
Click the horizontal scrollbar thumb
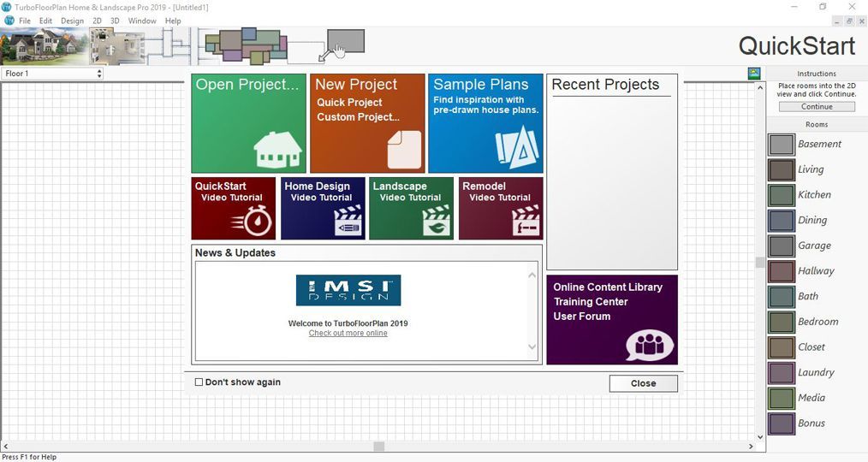(379, 446)
